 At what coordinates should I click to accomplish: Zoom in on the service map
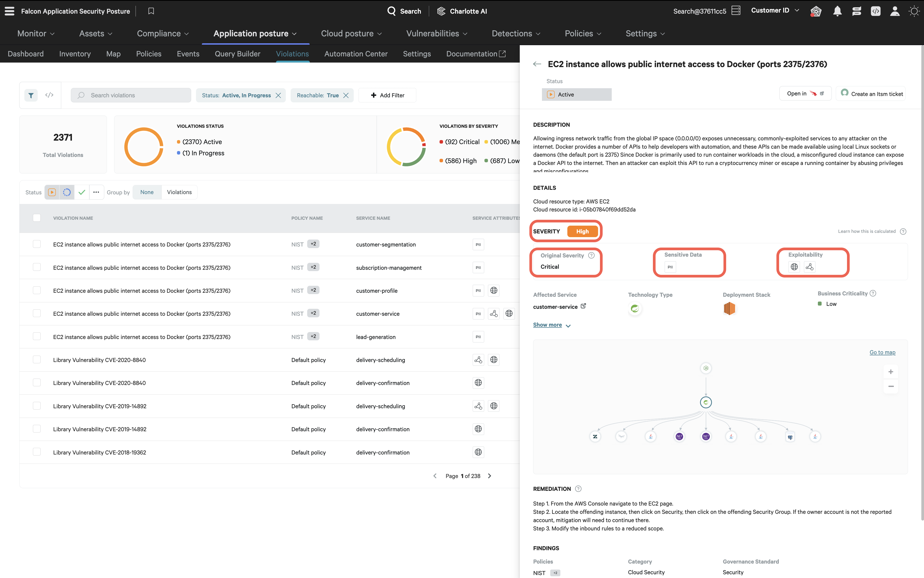click(x=890, y=372)
